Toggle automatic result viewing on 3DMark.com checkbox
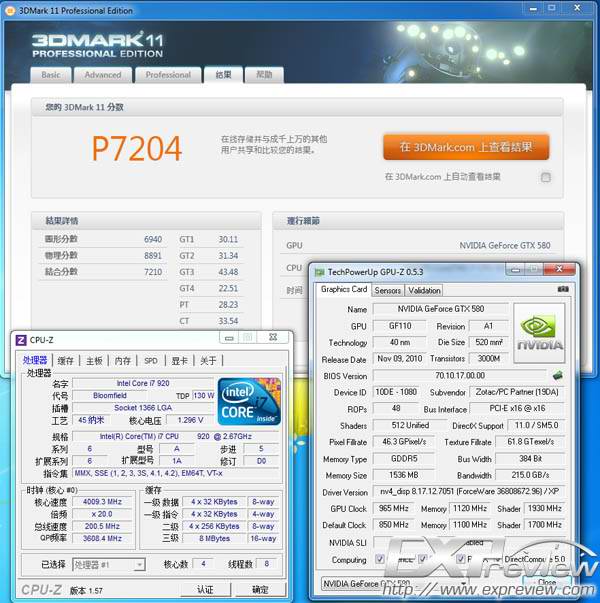The height and width of the screenshot is (603, 600). coord(545,177)
